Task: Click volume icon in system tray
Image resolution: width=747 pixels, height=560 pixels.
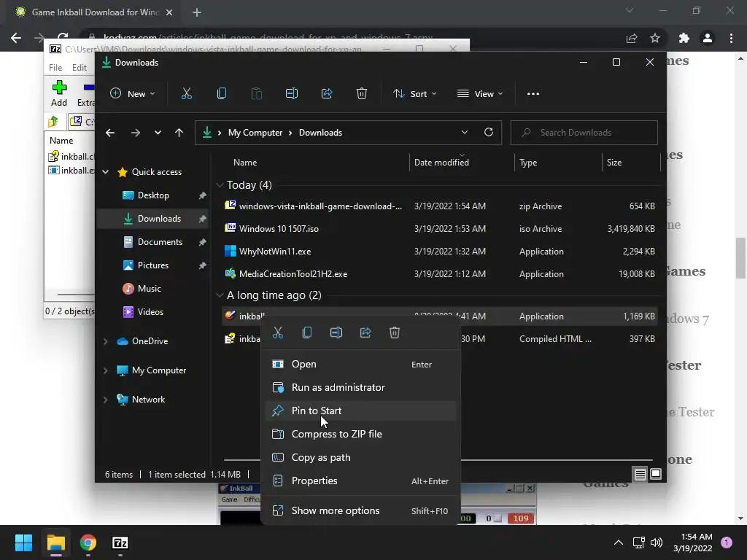Action: point(657,542)
